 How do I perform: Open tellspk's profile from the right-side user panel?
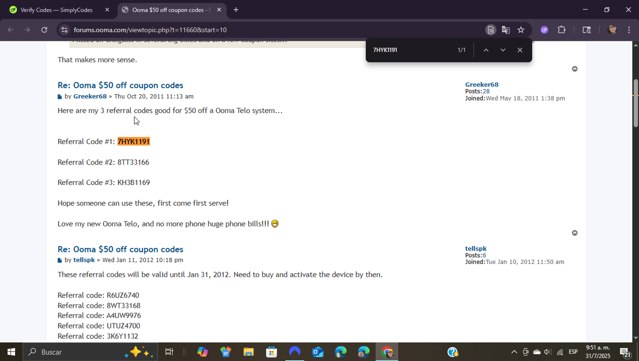point(476,249)
